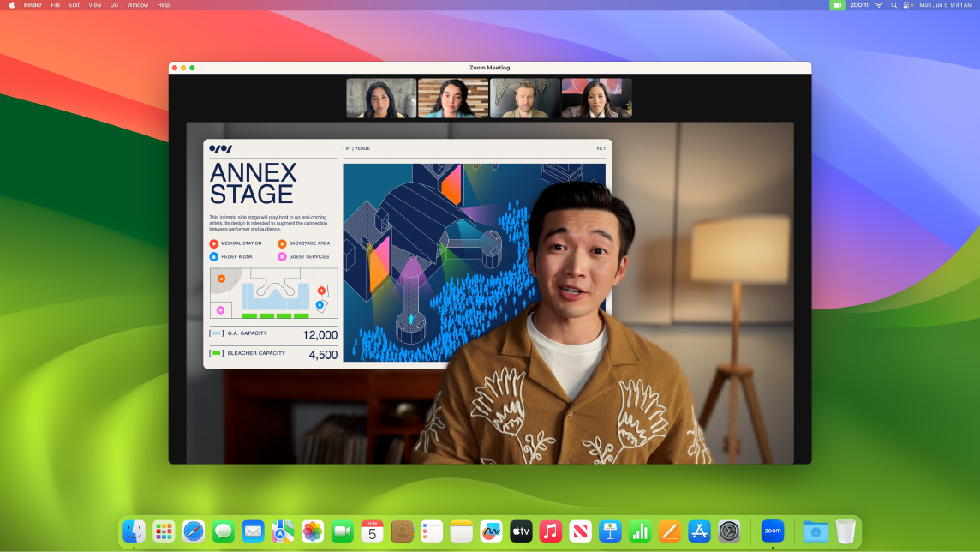Open Safari from the Dock
Image resolution: width=980 pixels, height=552 pixels.
pyautogui.click(x=194, y=531)
